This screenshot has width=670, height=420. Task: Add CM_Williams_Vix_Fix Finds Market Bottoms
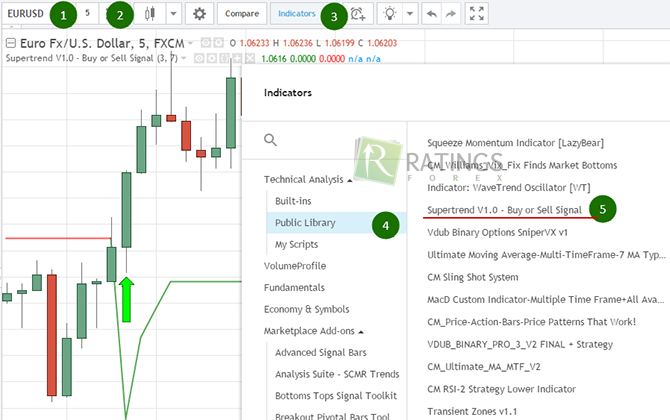[522, 165]
